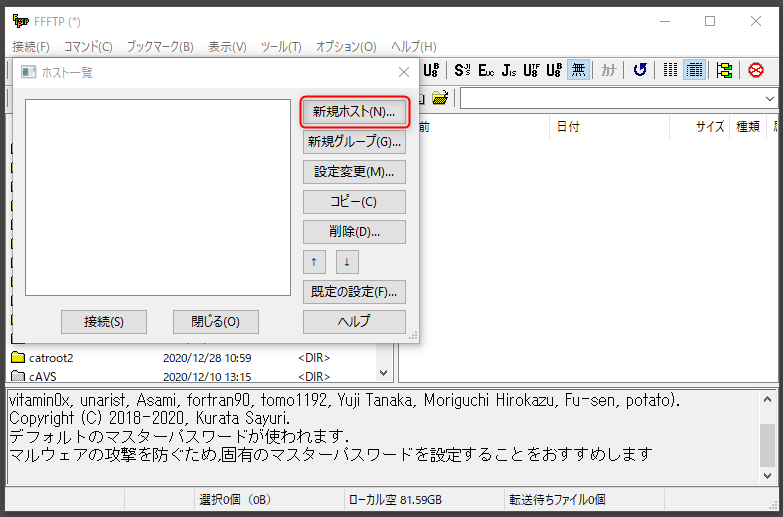Click the コピー(C) button
Viewport: 783px width, 517px height.
point(354,202)
